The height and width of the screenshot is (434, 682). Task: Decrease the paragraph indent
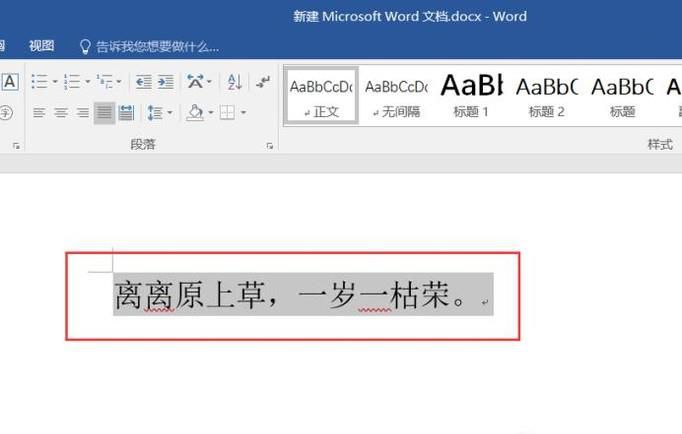(x=144, y=81)
